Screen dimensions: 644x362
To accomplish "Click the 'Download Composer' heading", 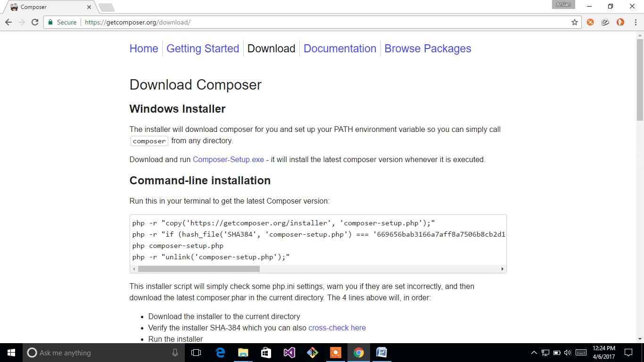I will [195, 85].
